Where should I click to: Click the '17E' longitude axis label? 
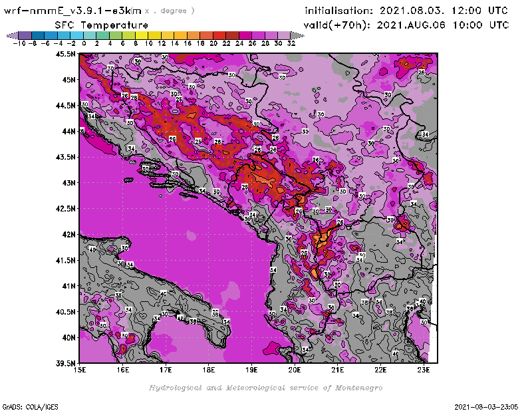pos(166,370)
